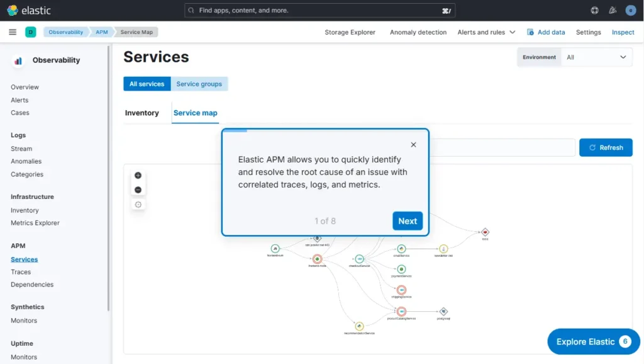Select the postgresql database node
This screenshot has height=364, width=644.
coord(443,311)
